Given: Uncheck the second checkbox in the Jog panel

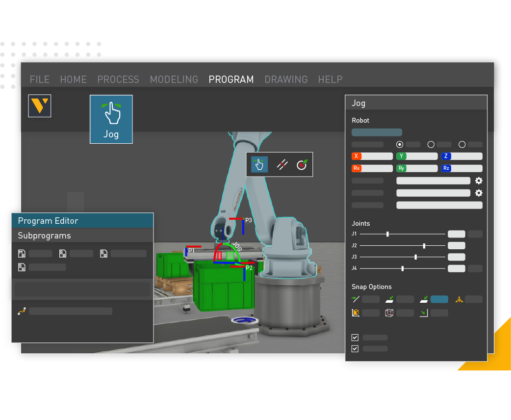Looking at the screenshot, I should click(x=354, y=348).
